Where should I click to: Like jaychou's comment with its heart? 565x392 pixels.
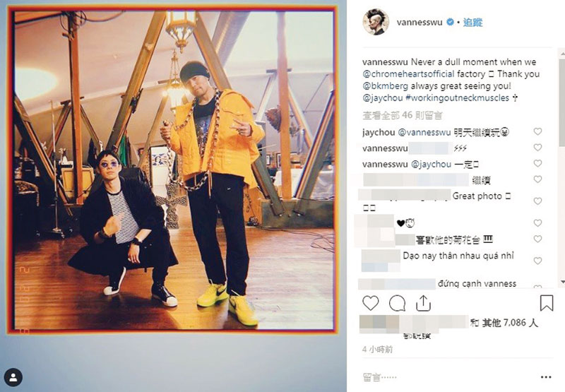(x=537, y=131)
